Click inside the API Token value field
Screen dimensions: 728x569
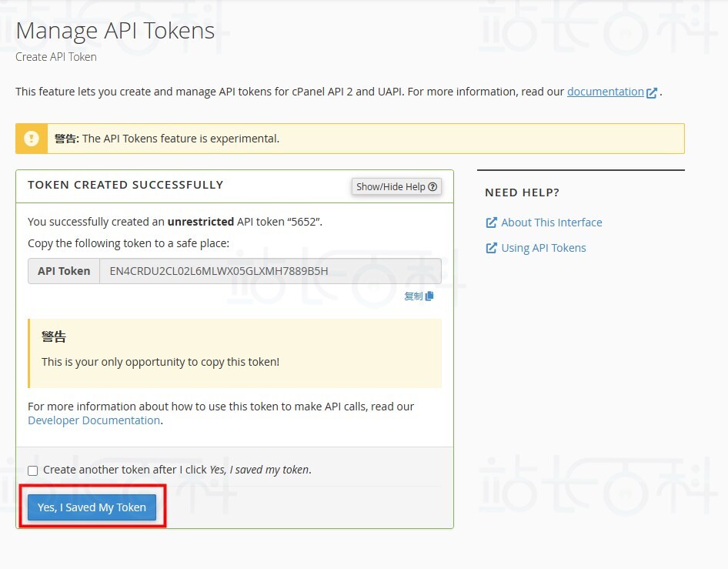pyautogui.click(x=270, y=271)
